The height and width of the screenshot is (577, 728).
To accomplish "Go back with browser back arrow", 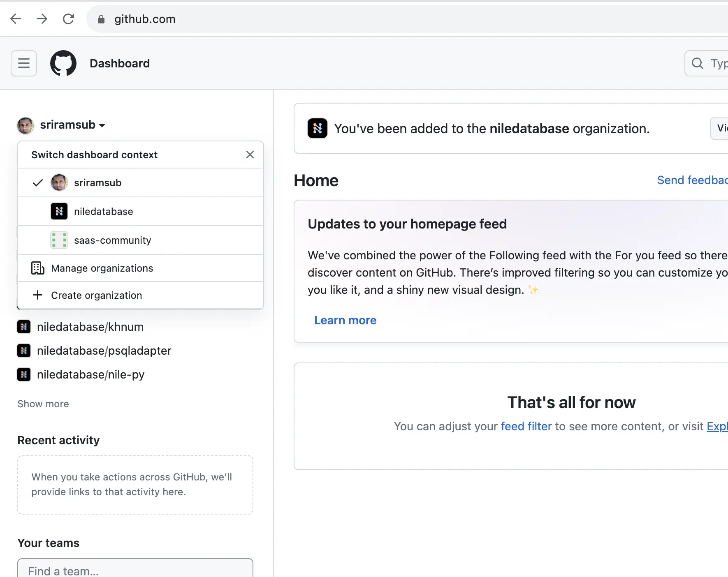I will [16, 19].
